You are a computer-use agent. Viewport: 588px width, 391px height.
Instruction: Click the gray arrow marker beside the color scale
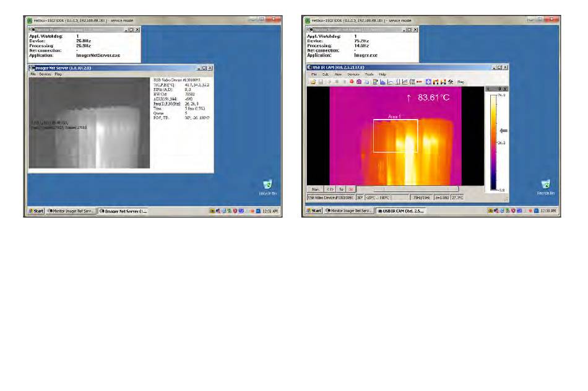pos(504,131)
